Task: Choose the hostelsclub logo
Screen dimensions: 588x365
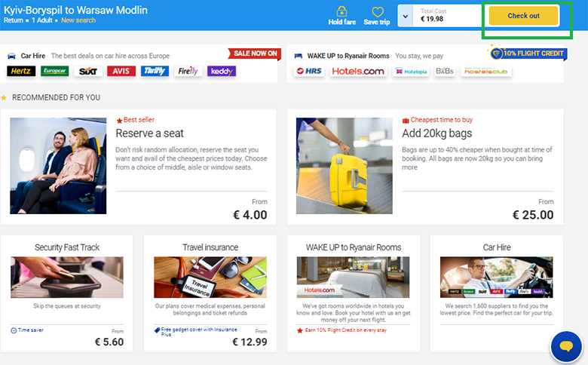Action: pos(486,71)
